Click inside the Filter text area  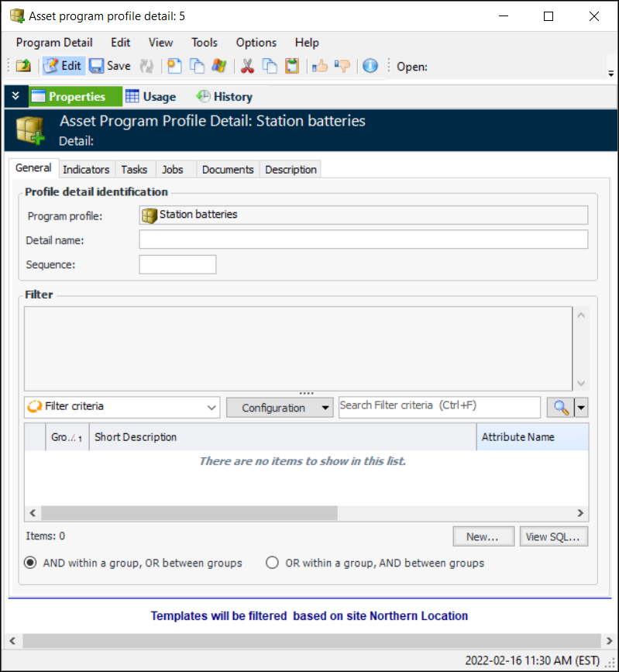[298, 349]
